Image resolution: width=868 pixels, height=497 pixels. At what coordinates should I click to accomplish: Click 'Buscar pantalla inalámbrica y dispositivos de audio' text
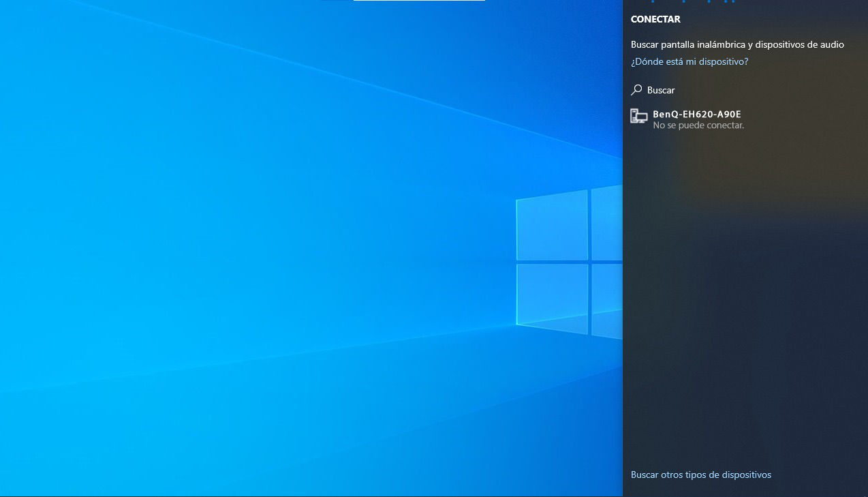click(x=737, y=45)
